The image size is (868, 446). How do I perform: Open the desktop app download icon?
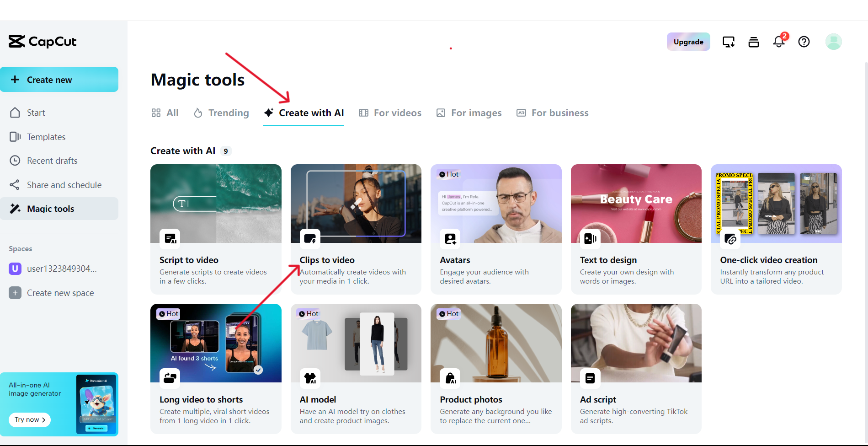coord(728,42)
